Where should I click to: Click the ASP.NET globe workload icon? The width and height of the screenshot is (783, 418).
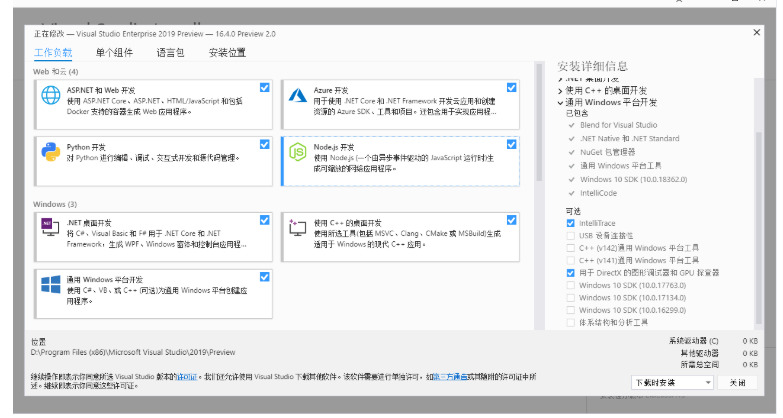coord(50,95)
